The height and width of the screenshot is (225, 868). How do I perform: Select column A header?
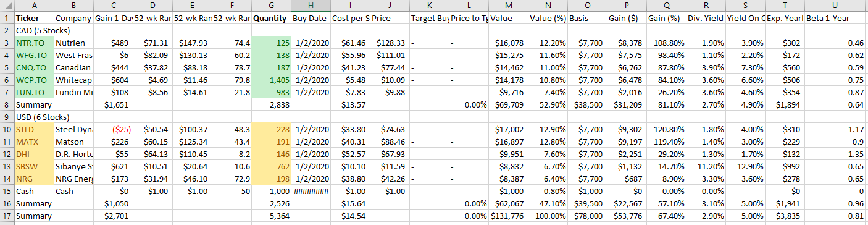pos(33,6)
